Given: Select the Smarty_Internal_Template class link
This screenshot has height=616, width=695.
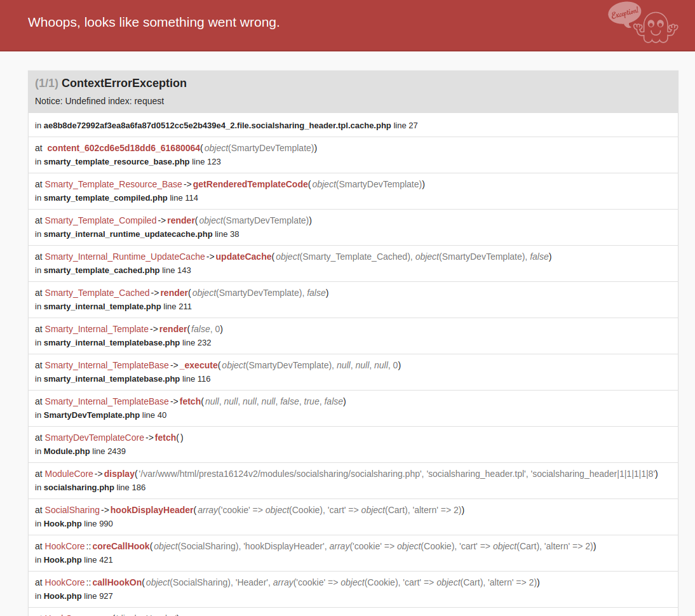Looking at the screenshot, I should [97, 329].
